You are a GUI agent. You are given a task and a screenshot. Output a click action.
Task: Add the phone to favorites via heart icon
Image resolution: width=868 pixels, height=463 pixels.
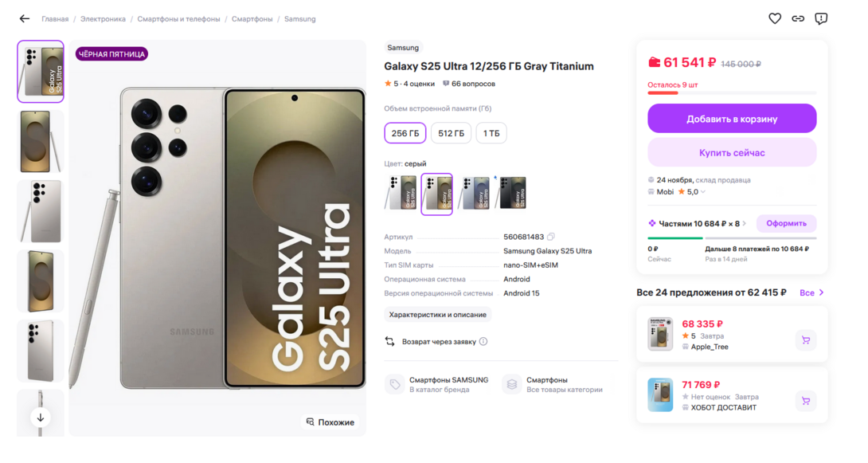point(774,18)
